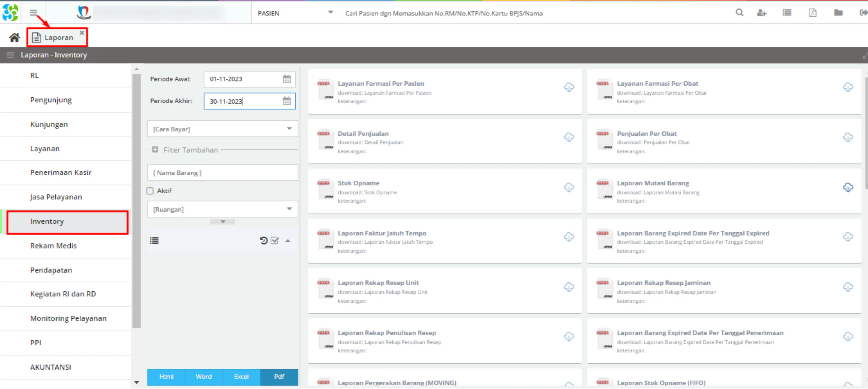Click the list icon in the filter toolbar
This screenshot has height=389, width=868.
154,241
